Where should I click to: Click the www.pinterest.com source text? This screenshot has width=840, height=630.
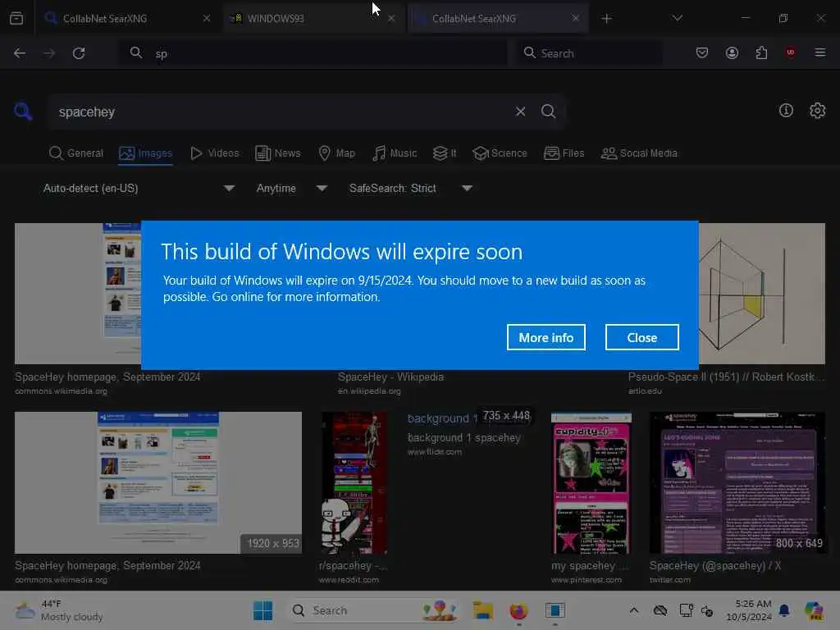[x=586, y=580]
